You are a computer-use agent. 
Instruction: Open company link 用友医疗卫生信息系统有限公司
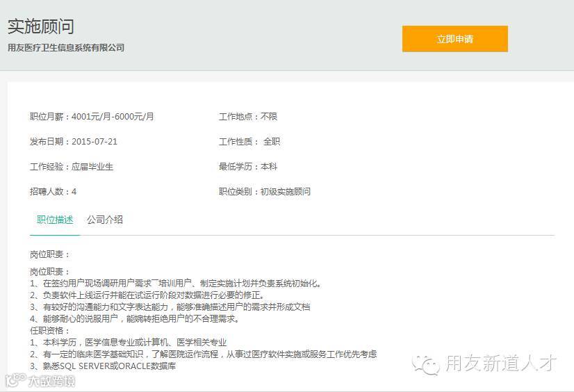pos(66,47)
